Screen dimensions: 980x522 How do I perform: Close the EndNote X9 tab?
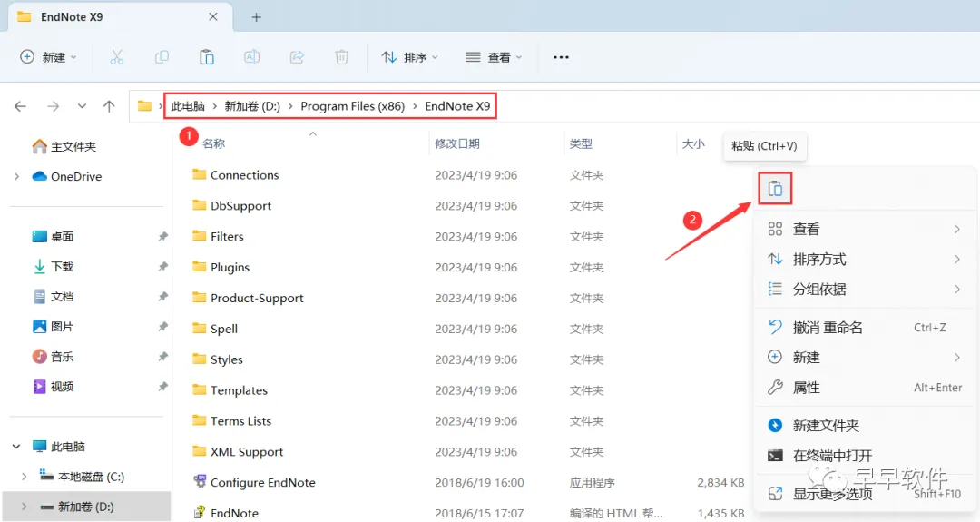pos(213,17)
